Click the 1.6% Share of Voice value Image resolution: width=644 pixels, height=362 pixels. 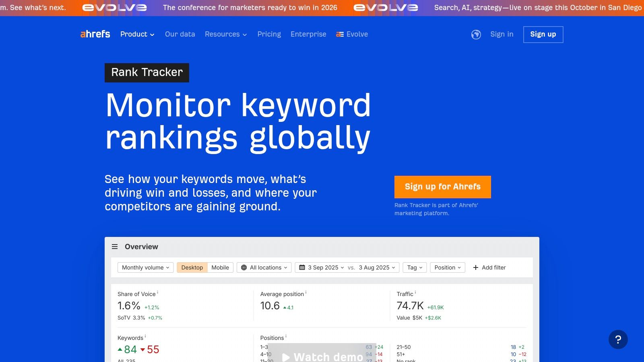tap(129, 306)
